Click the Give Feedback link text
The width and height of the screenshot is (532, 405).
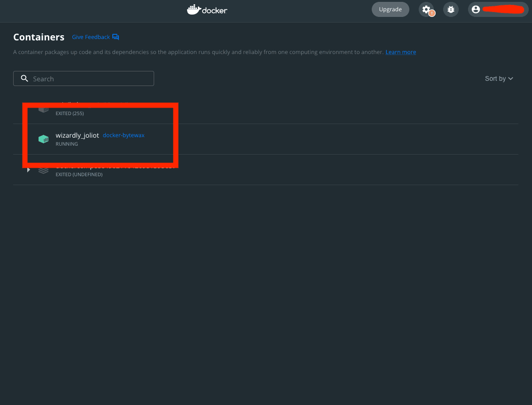pos(91,37)
